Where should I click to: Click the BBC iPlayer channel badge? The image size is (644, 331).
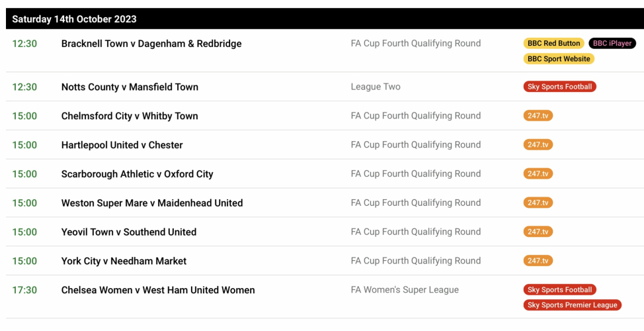[x=612, y=44]
